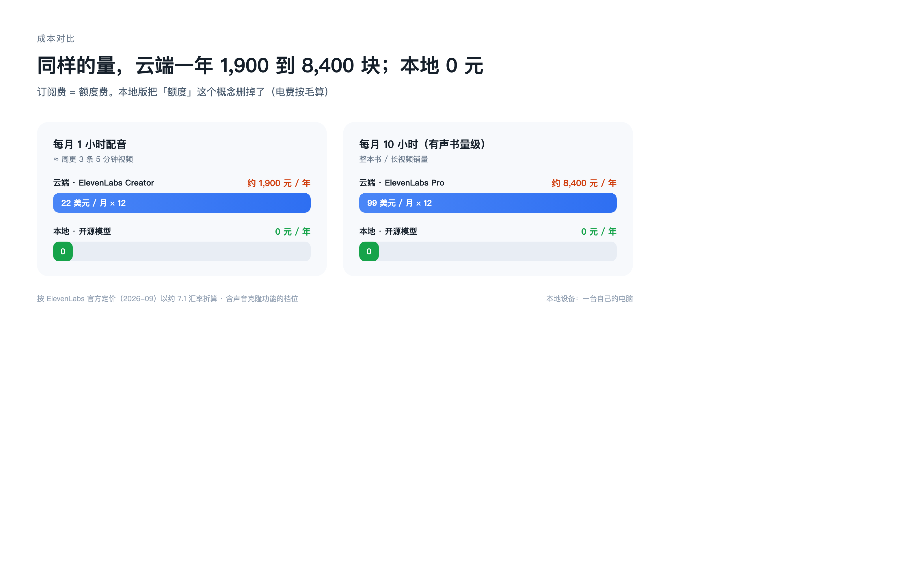Viewport: 924px width, 578px height.
Task: Click green 0 元 / 年 in the 10 小时 card
Action: coord(599,232)
